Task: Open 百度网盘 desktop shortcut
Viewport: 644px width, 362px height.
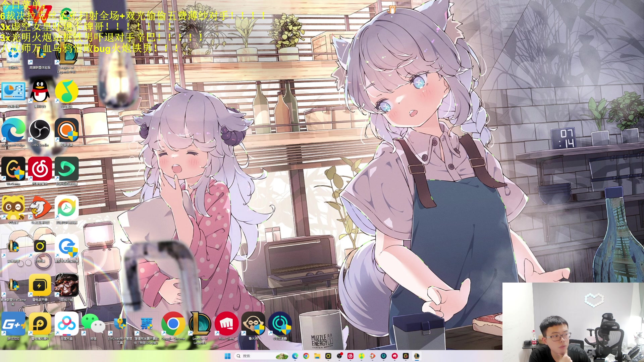Action: point(66,326)
